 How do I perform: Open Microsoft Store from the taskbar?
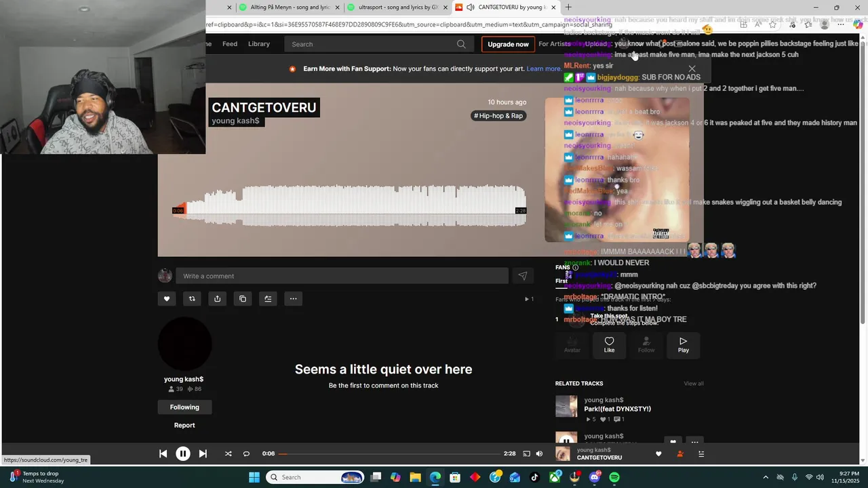click(x=455, y=477)
